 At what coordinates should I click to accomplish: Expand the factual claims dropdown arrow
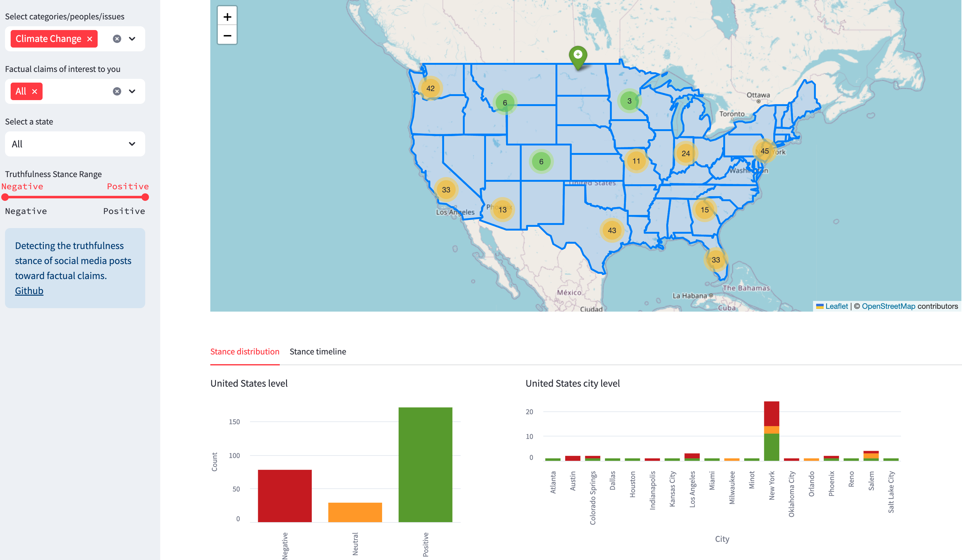132,91
